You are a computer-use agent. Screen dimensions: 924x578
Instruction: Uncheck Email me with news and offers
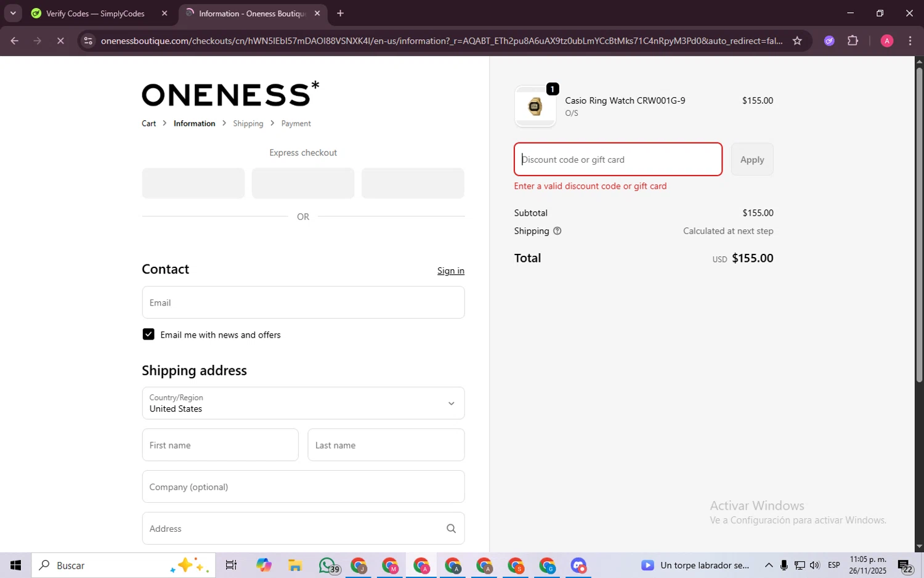point(148,334)
